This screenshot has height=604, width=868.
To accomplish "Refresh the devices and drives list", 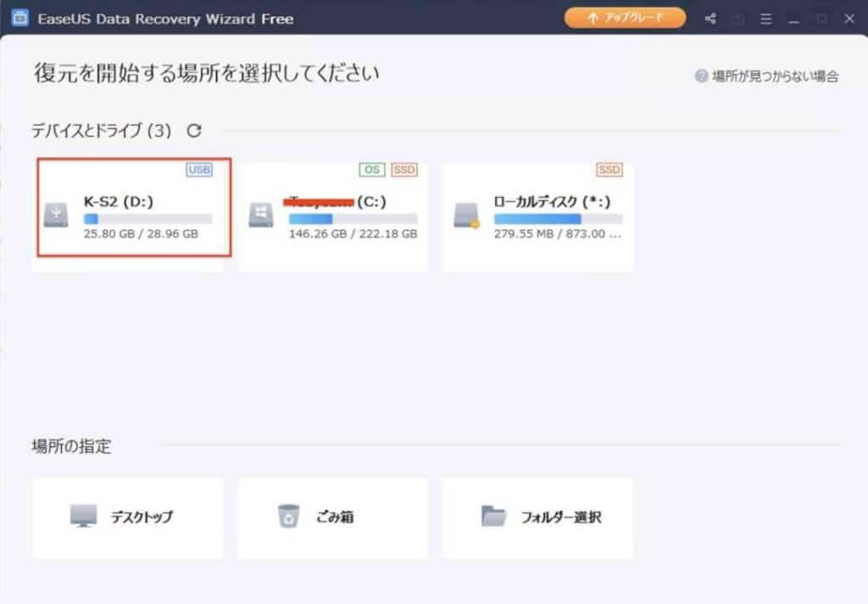I will point(195,131).
